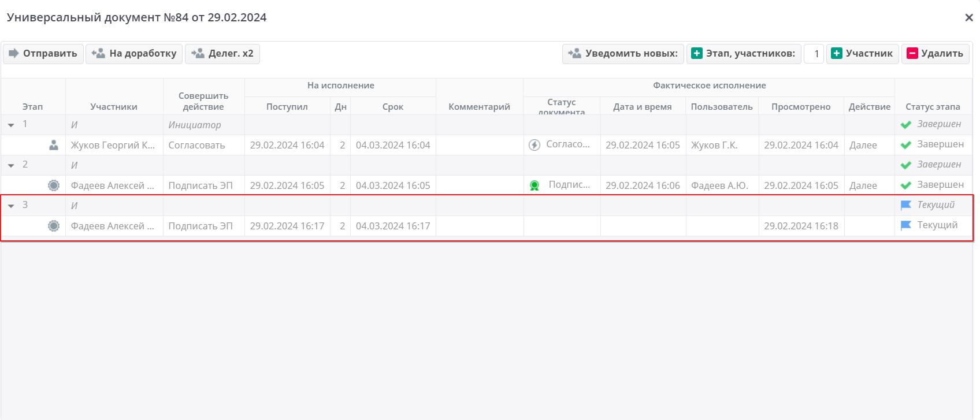Click Уведомить новых button

623,54
